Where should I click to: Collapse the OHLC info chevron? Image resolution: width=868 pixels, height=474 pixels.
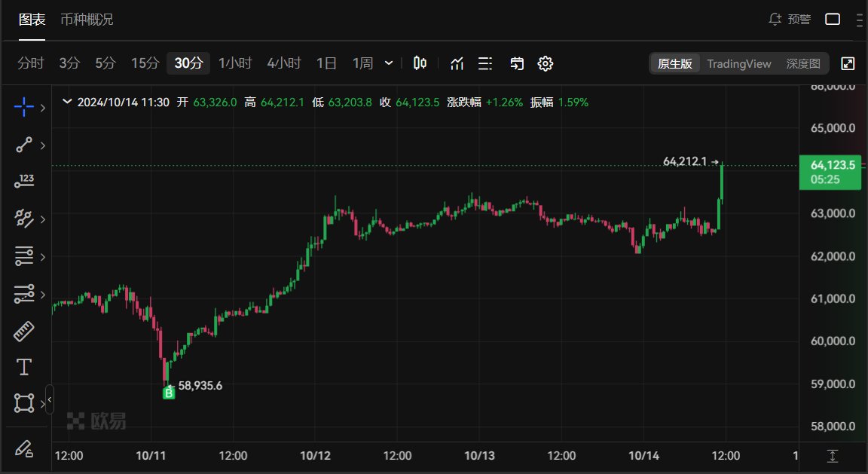coord(67,102)
